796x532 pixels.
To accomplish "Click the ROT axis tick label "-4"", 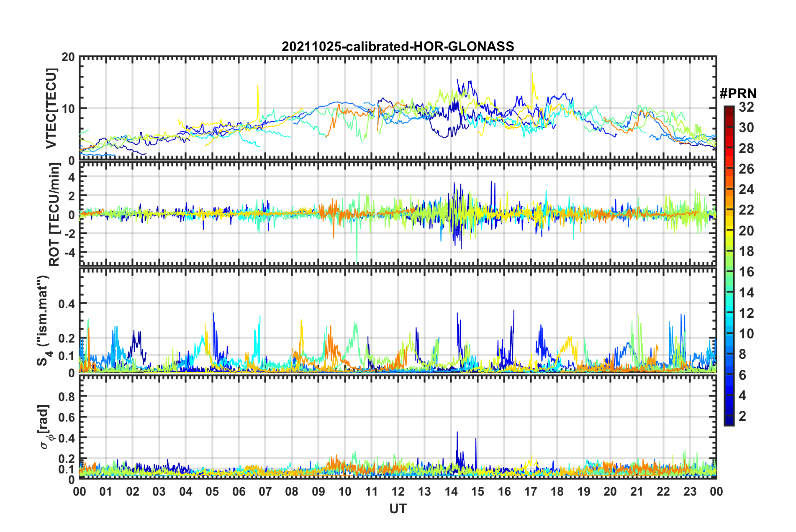I will [x=69, y=253].
